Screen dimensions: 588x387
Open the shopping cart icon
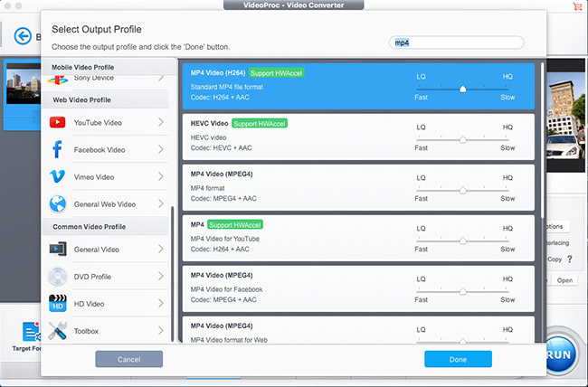click(x=577, y=6)
